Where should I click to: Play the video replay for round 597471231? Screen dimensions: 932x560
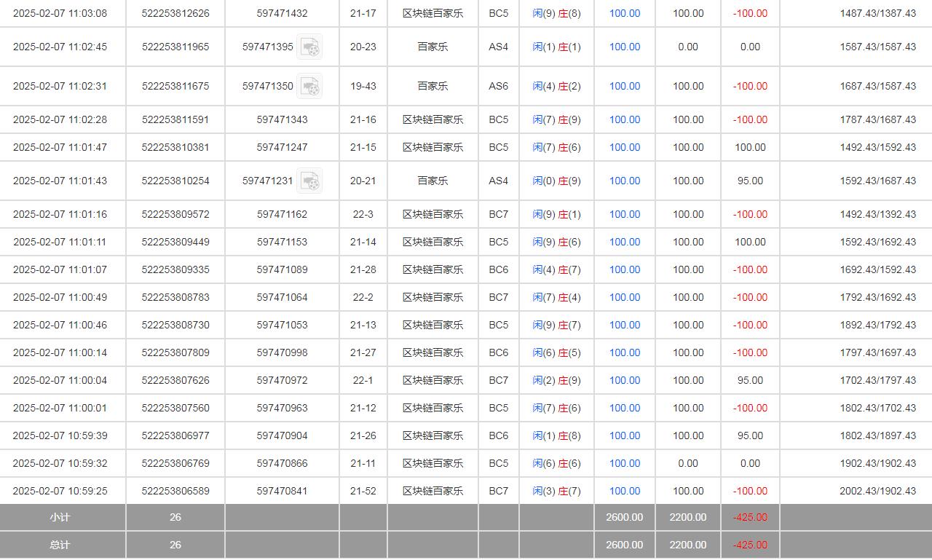(x=309, y=181)
